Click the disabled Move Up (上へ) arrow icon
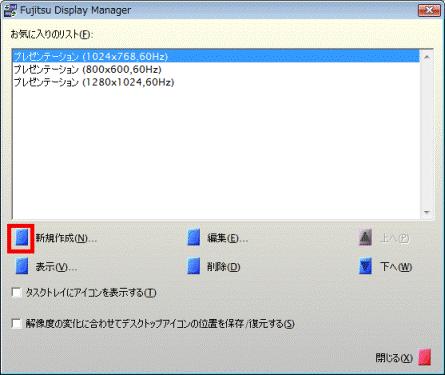The height and width of the screenshot is (375, 445). [365, 238]
